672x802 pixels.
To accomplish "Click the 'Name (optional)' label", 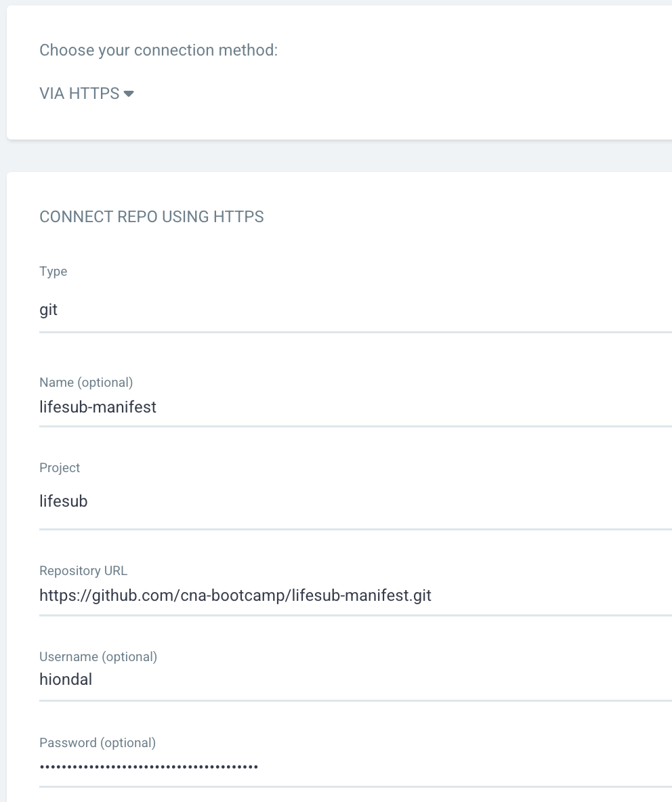I will click(86, 382).
